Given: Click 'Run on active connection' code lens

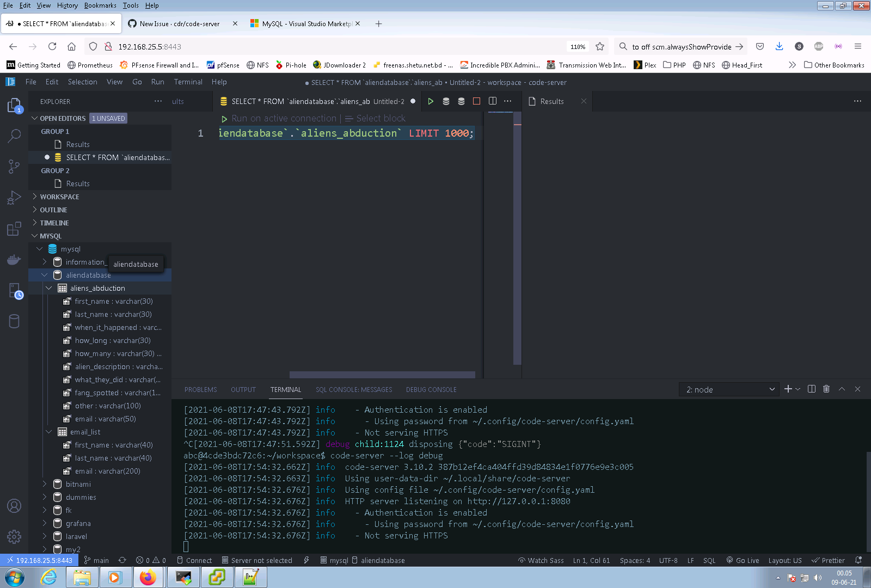Looking at the screenshot, I should click(x=284, y=118).
